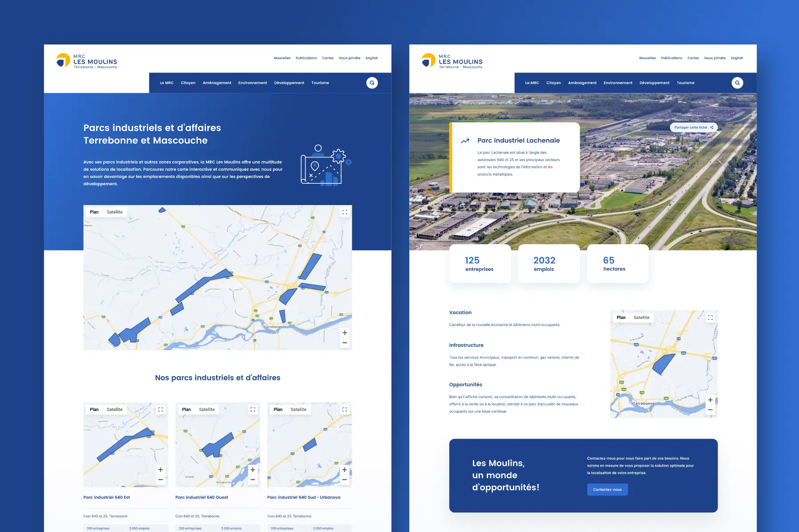
Task: Open fullscreen on the Parc industriel 640 Ouest map
Action: (x=253, y=410)
